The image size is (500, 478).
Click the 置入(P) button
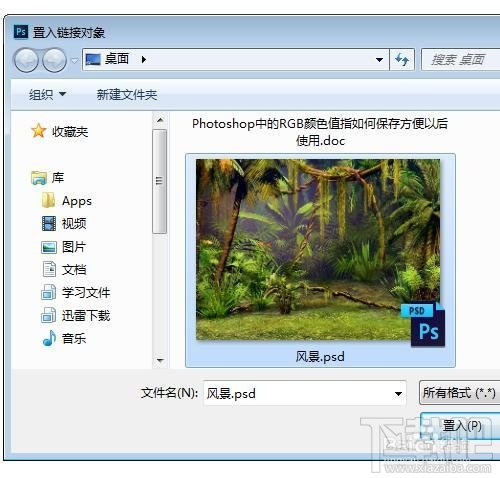pyautogui.click(x=461, y=426)
